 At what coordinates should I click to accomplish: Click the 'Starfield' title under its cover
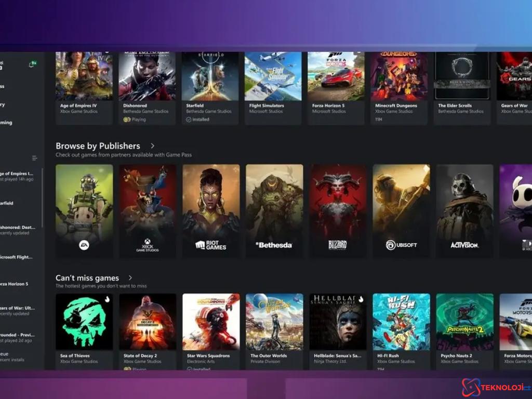tap(195, 105)
